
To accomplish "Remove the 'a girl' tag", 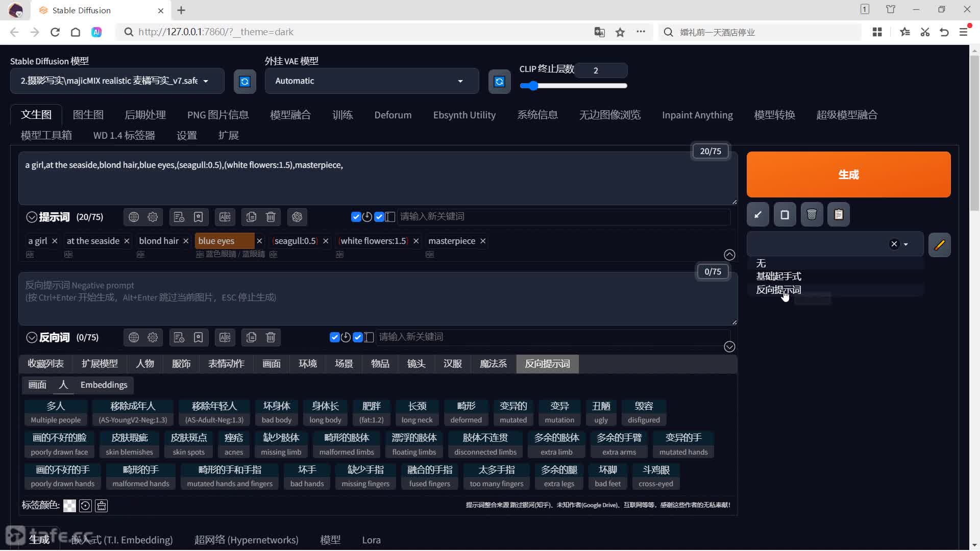I will 55,241.
